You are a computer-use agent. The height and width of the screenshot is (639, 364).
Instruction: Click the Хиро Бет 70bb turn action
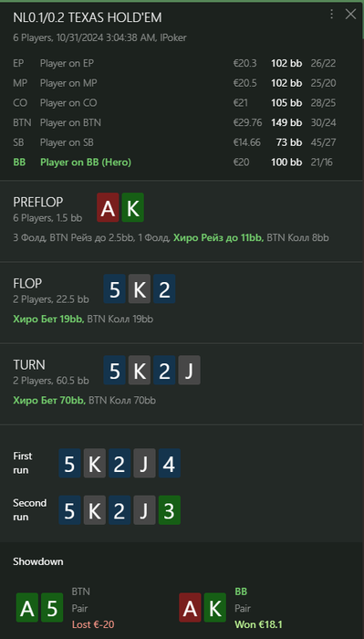pos(49,401)
